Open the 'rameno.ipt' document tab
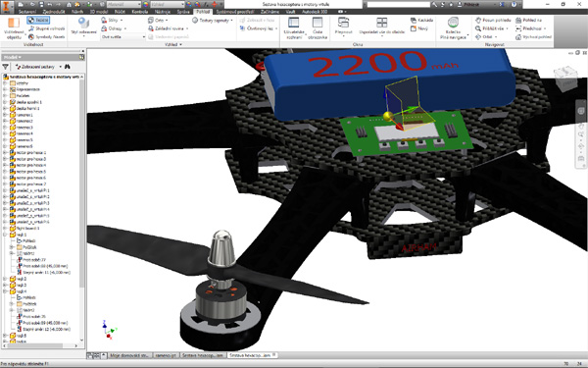 click(166, 355)
